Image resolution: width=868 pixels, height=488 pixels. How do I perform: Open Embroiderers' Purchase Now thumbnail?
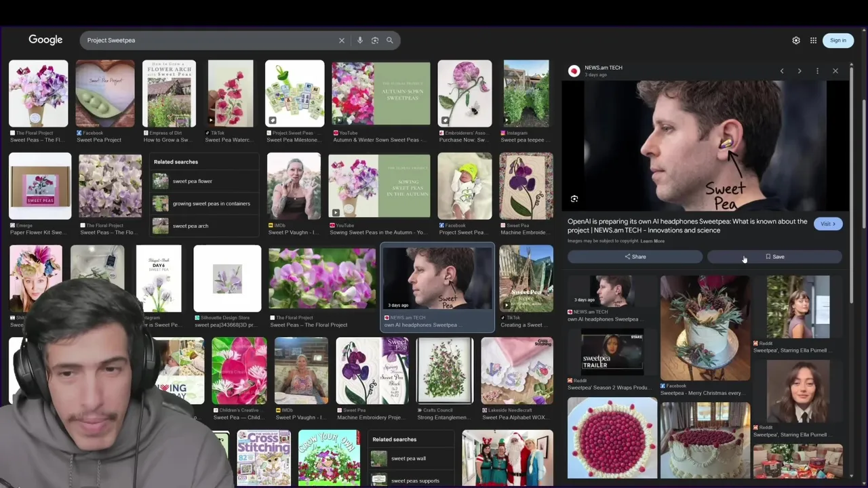(x=465, y=94)
